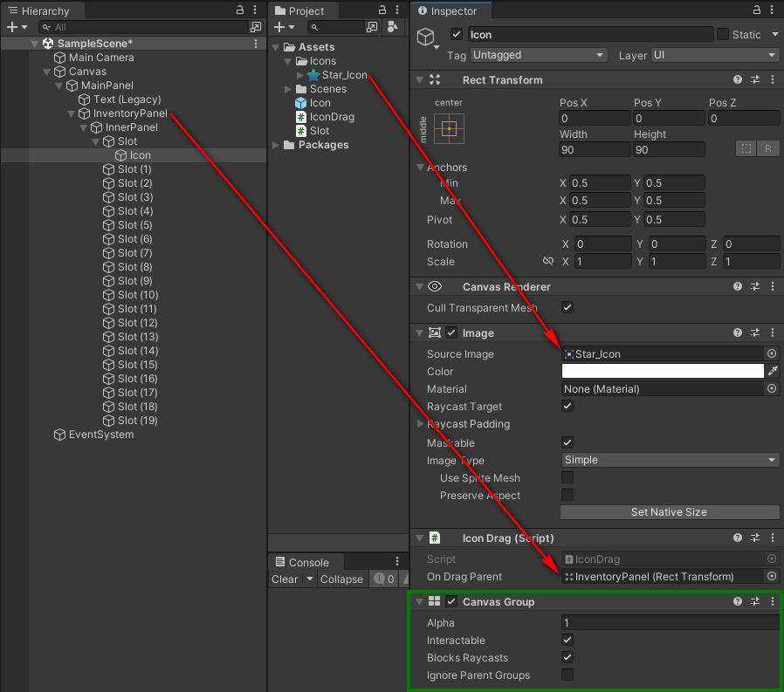Toggle Canvas Group Interactable checkbox
The height and width of the screenshot is (692, 784).
(x=567, y=640)
